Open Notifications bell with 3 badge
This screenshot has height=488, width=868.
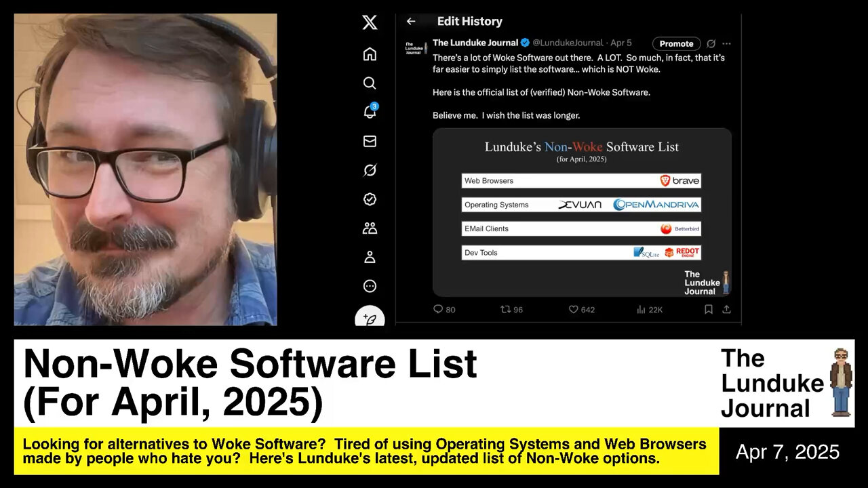coord(370,112)
